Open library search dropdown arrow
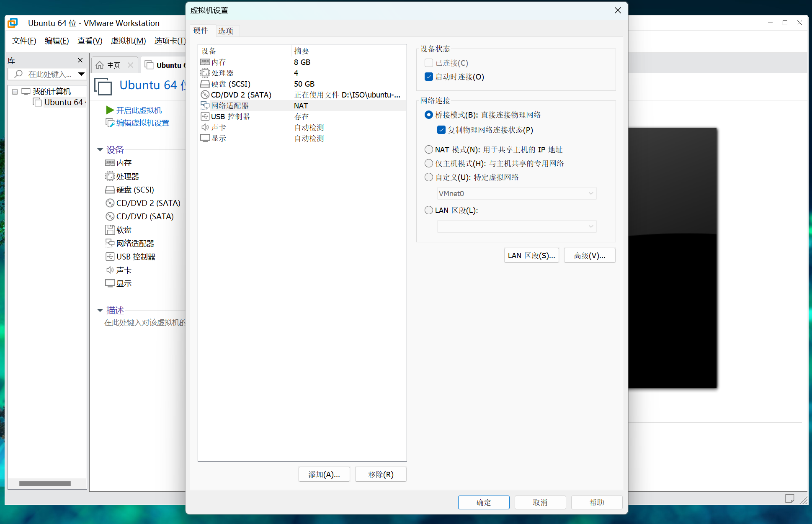 [x=81, y=74]
